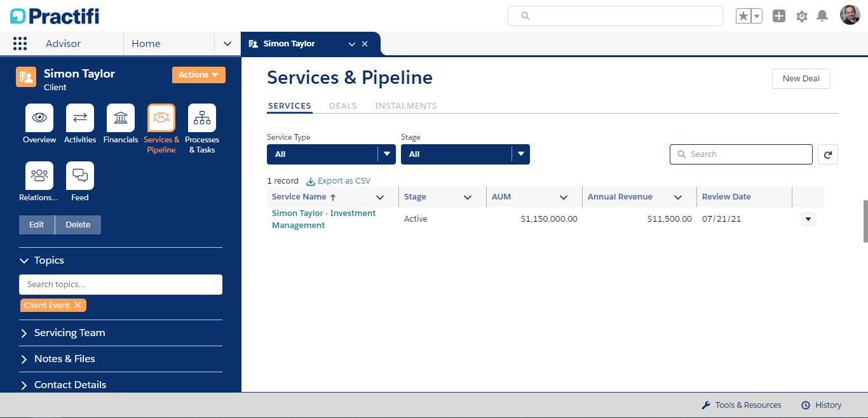Viewport: 868px width, 418px height.
Task: Click the global actions plus icon
Action: 779,16
